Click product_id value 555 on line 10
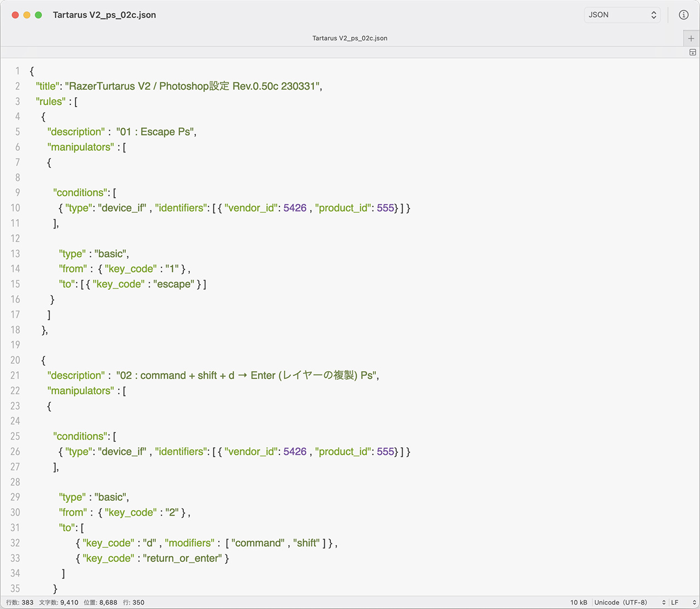 click(386, 208)
